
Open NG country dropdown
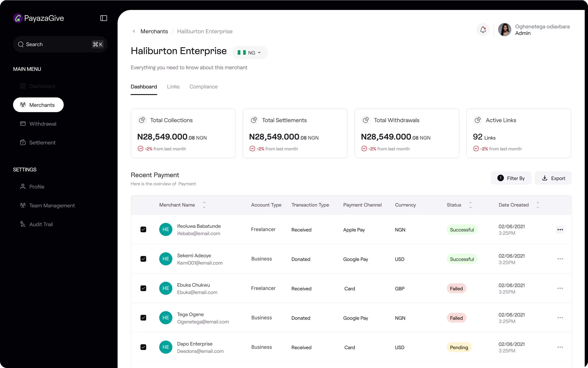250,52
